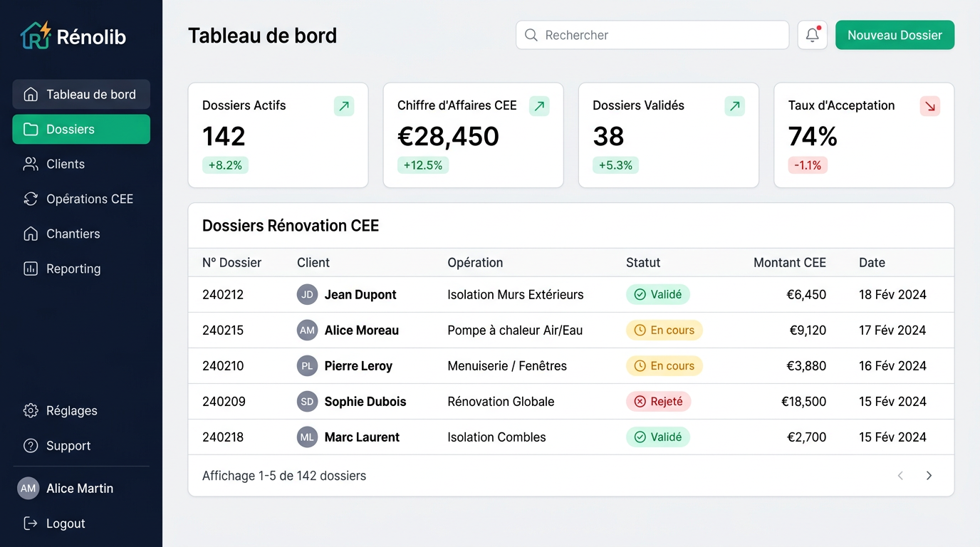980x547 pixels.
Task: Click the notification bell icon
Action: (x=812, y=35)
